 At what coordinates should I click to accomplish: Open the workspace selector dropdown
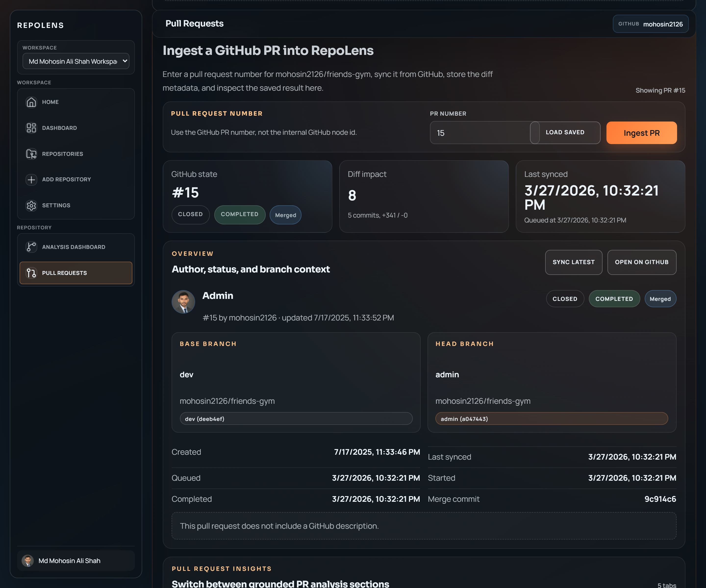pyautogui.click(x=76, y=61)
